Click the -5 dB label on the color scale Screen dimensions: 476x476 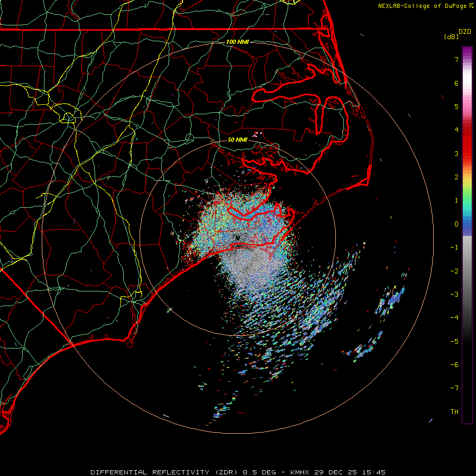pos(454,342)
